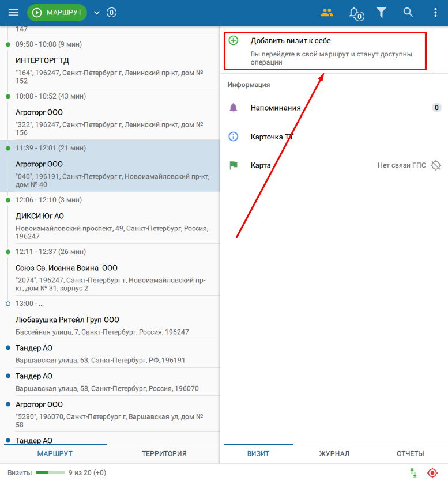Image resolution: width=448 pixels, height=481 pixels.
Task: Click the purple bell Напоминания icon
Action: pyautogui.click(x=234, y=108)
